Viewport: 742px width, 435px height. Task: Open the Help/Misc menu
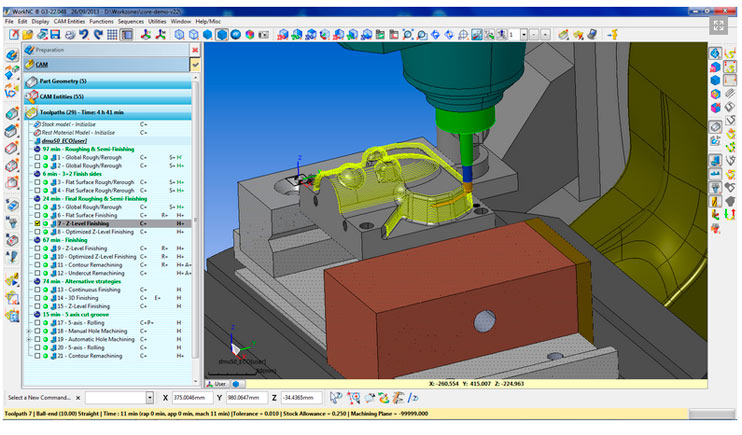pos(208,21)
